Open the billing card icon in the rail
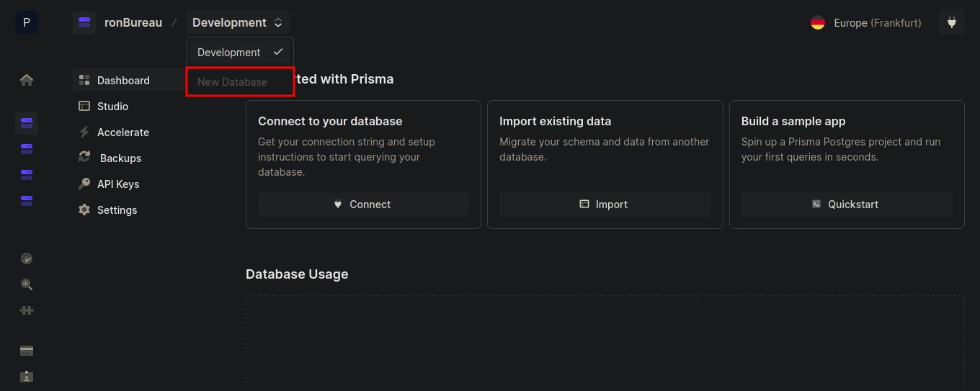 [x=27, y=351]
